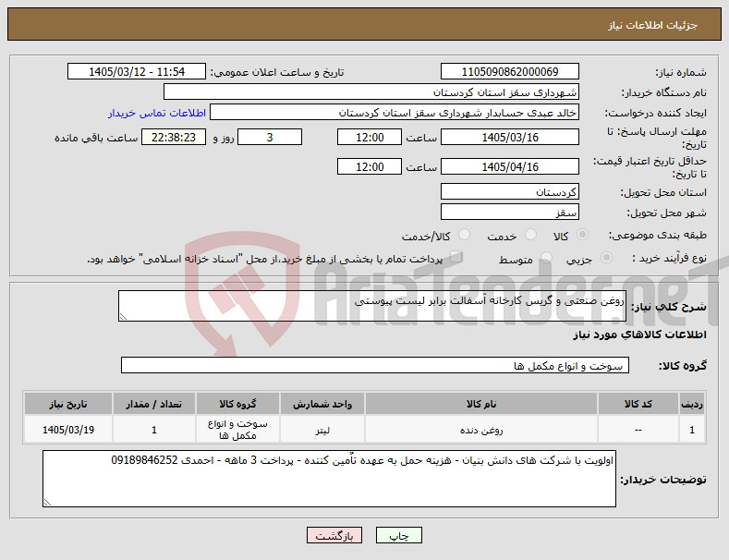Select the کالا radio button

(582, 235)
